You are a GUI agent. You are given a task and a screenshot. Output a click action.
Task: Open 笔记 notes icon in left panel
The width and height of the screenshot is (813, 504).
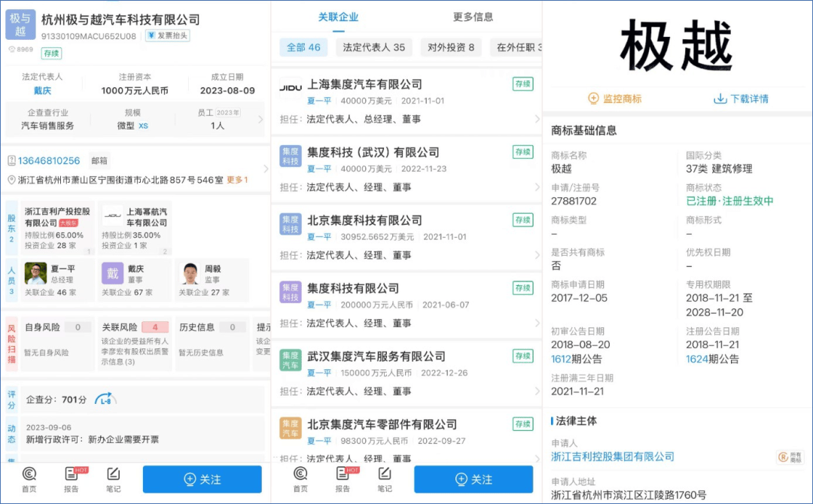pyautogui.click(x=113, y=480)
